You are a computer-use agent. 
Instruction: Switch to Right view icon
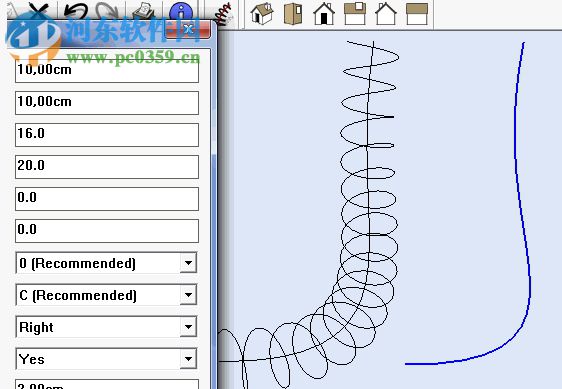[x=355, y=14]
